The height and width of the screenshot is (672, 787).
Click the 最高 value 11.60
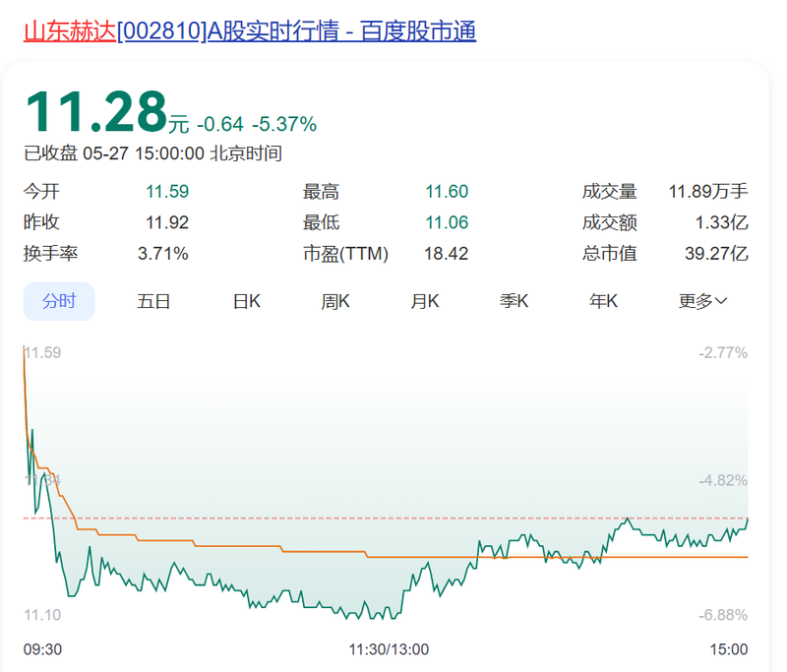(447, 191)
